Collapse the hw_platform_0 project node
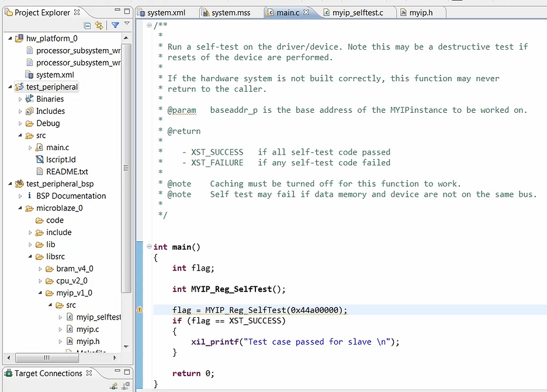The height and width of the screenshot is (392, 547). (11, 39)
